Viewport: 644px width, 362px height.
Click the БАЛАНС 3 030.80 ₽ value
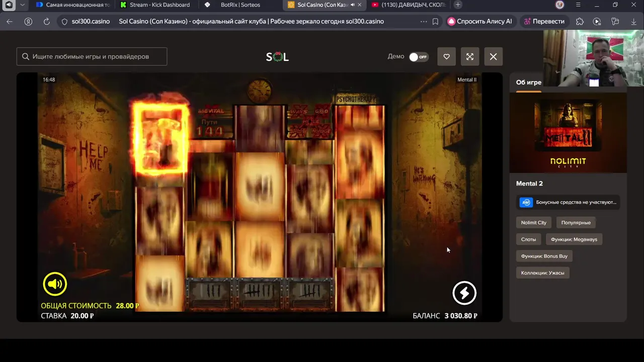tap(461, 316)
